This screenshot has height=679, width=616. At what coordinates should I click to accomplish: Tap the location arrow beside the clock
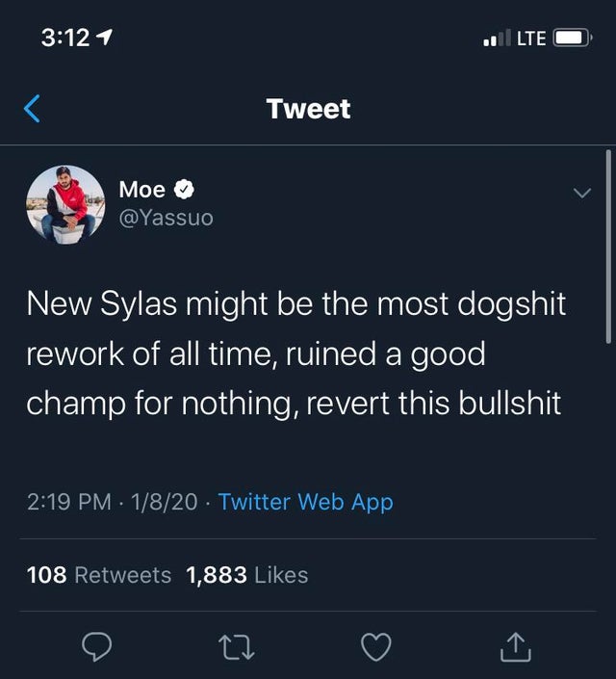click(106, 38)
